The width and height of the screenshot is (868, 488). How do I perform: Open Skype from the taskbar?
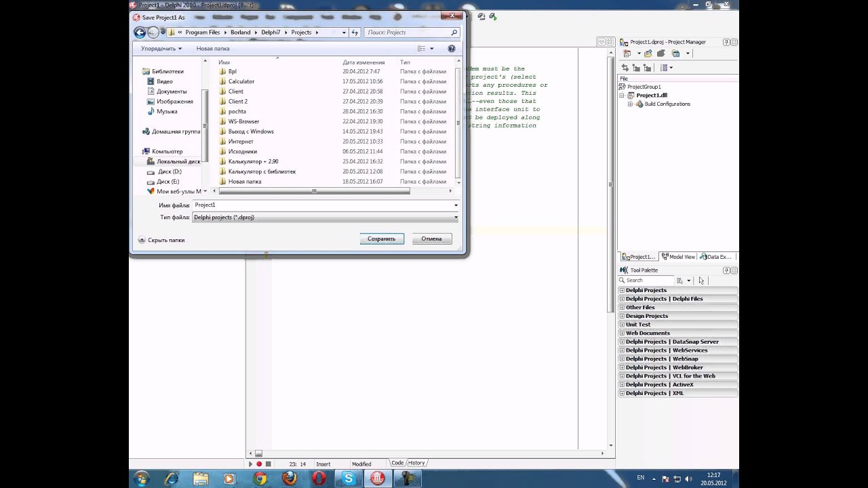coord(349,479)
